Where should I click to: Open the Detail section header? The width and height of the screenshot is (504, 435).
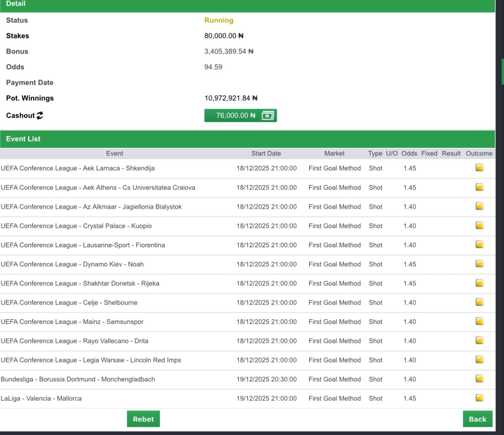coord(16,3)
